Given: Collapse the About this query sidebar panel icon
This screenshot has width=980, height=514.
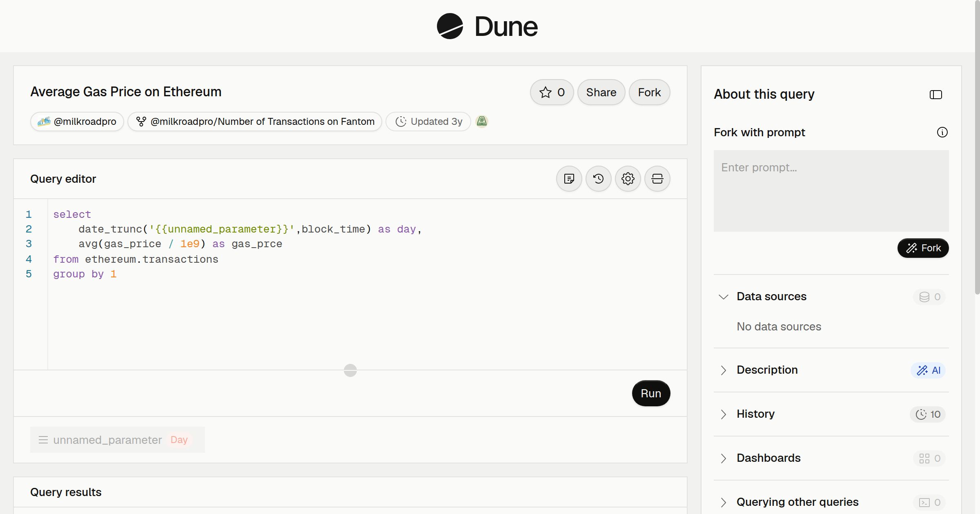Looking at the screenshot, I should tap(935, 95).
